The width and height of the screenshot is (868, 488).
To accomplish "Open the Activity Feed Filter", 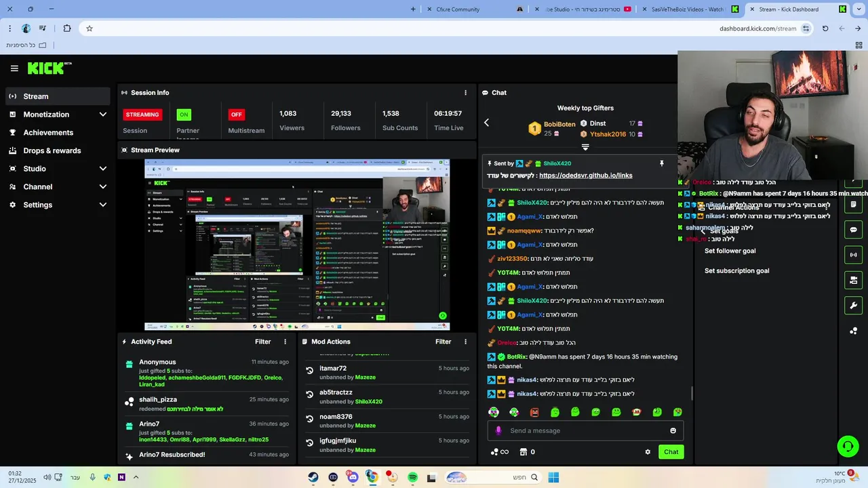I will [262, 342].
